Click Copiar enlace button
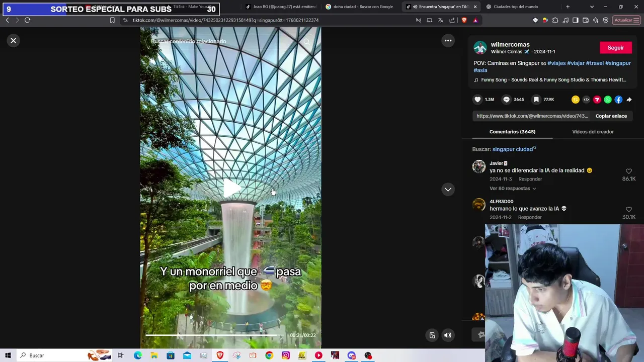 pyautogui.click(x=611, y=116)
